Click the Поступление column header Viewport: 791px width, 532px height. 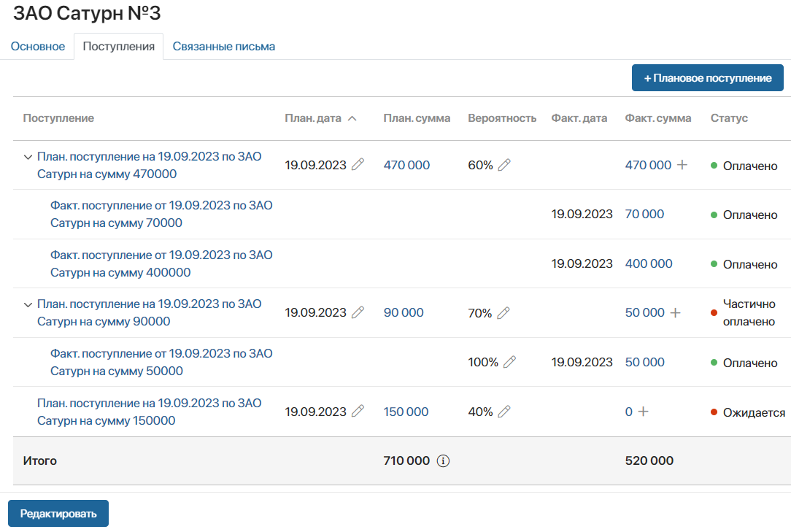(58, 118)
